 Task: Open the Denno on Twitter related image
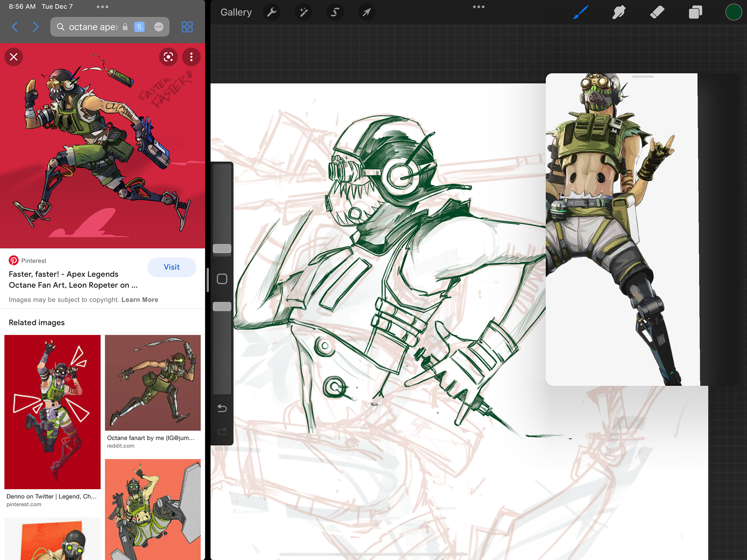[x=52, y=412]
